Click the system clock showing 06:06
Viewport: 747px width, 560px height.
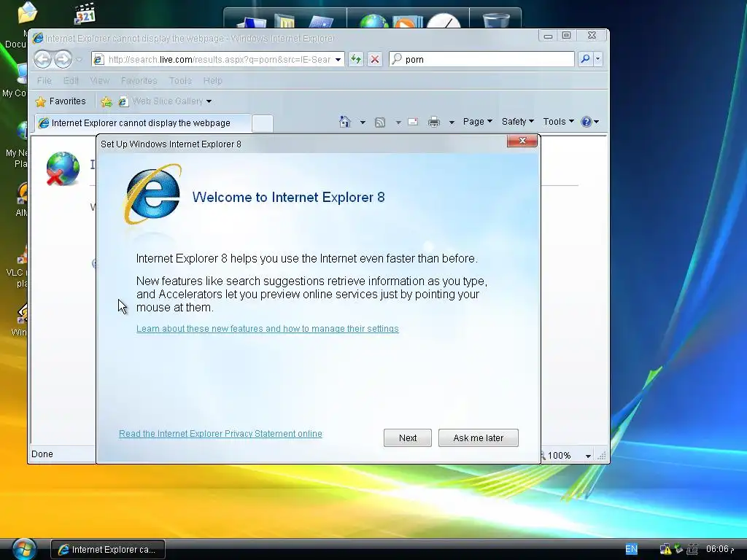click(719, 549)
